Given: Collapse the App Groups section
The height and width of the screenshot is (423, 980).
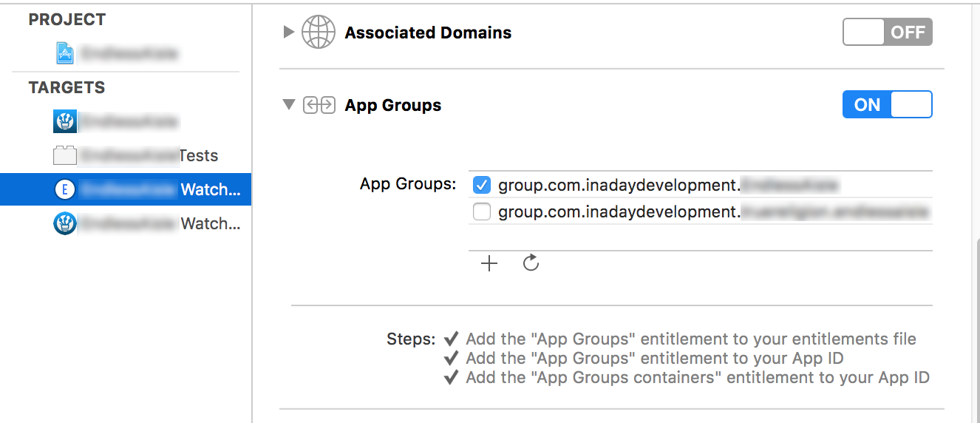Looking at the screenshot, I should coord(289,105).
